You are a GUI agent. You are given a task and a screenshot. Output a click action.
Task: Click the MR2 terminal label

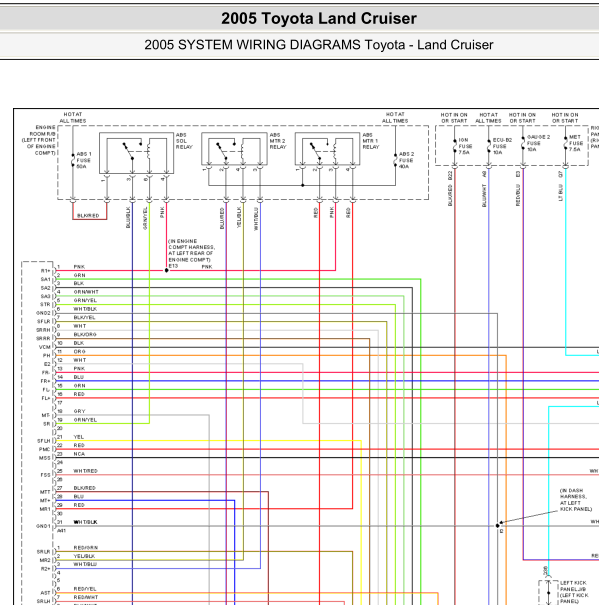click(x=45, y=560)
